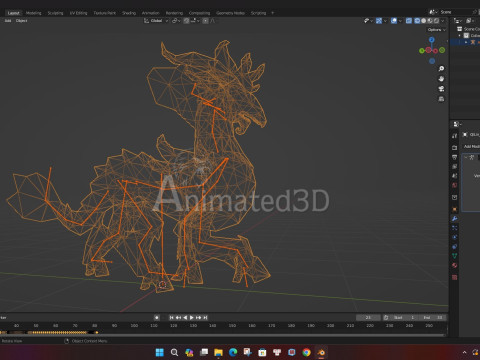Open the Object menu in viewport header

[21, 21]
